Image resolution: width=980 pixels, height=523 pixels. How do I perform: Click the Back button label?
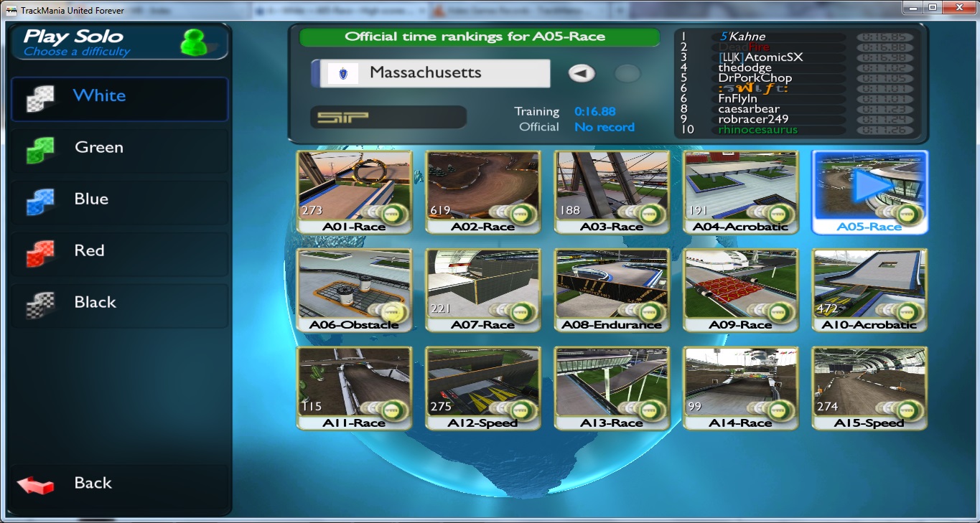click(93, 484)
